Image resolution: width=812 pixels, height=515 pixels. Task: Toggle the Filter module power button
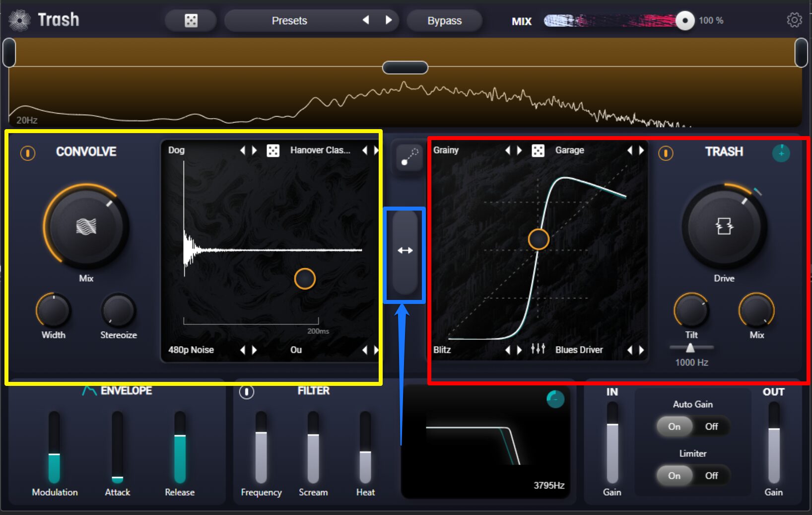(247, 392)
